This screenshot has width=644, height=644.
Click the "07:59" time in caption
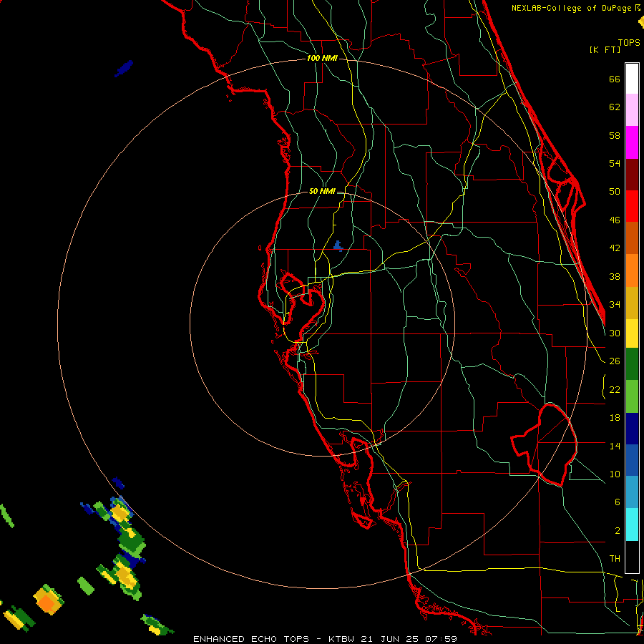[441, 639]
